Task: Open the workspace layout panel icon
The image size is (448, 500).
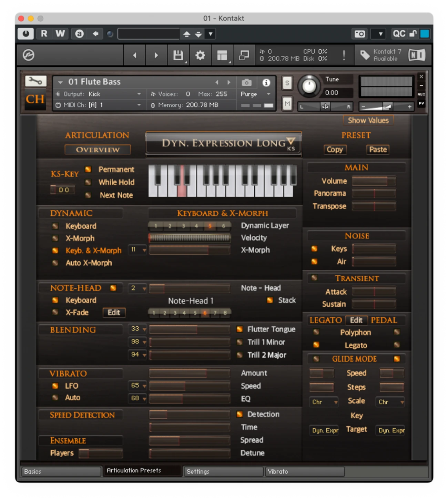Action: [222, 55]
